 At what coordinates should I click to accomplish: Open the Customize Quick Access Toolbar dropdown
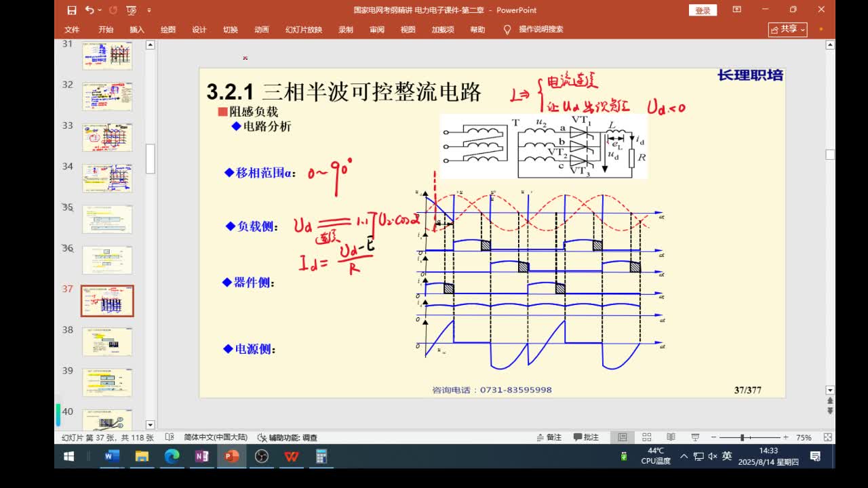pos(149,10)
